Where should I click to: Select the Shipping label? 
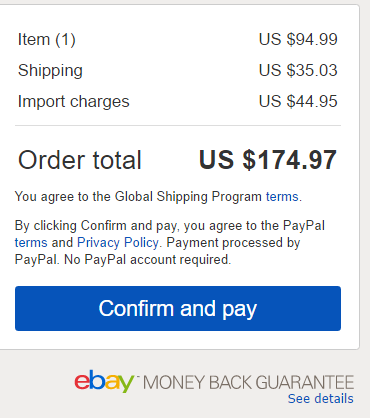[x=50, y=70]
